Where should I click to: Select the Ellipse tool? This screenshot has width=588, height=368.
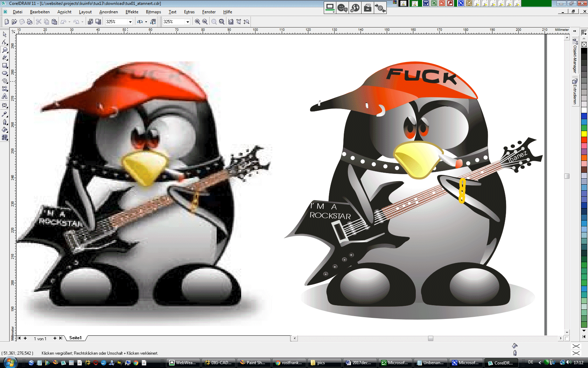pyautogui.click(x=5, y=73)
